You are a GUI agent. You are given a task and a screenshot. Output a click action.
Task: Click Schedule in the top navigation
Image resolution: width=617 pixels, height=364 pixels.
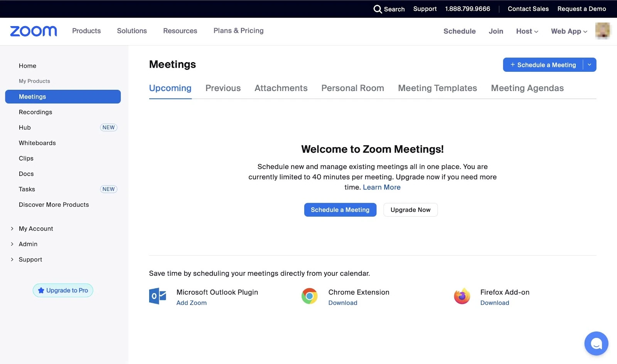[460, 31]
